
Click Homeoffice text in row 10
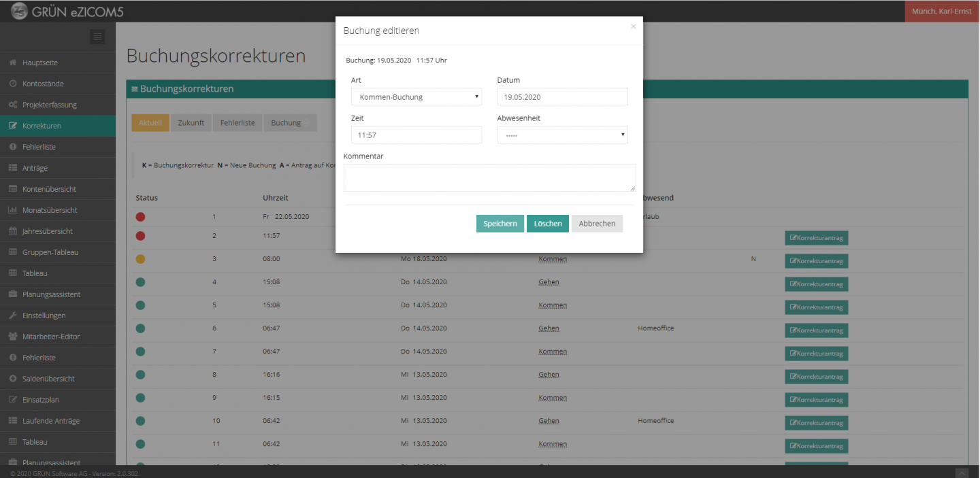pos(655,421)
